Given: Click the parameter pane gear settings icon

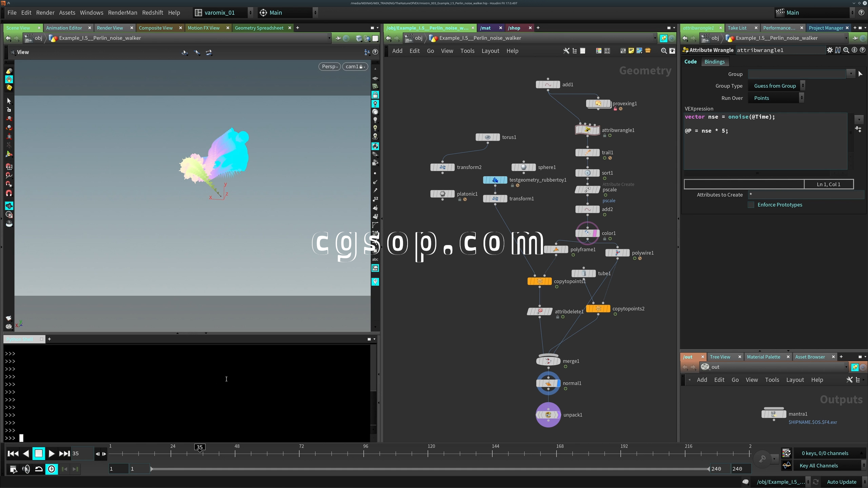Looking at the screenshot, I should [x=830, y=50].
